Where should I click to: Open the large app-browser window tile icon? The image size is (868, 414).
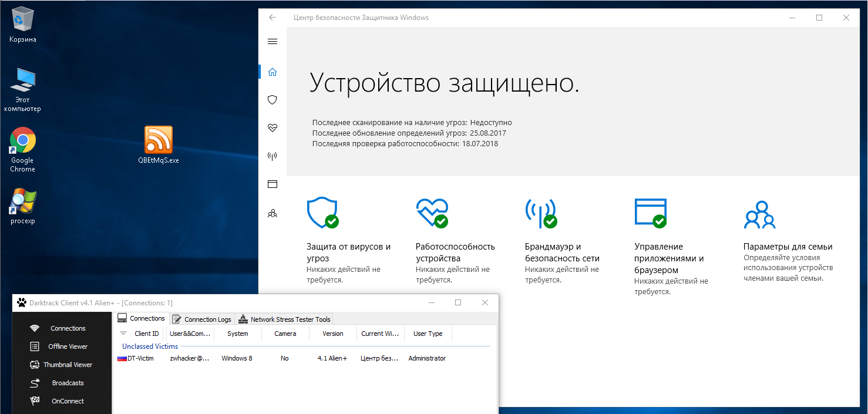[651, 213]
